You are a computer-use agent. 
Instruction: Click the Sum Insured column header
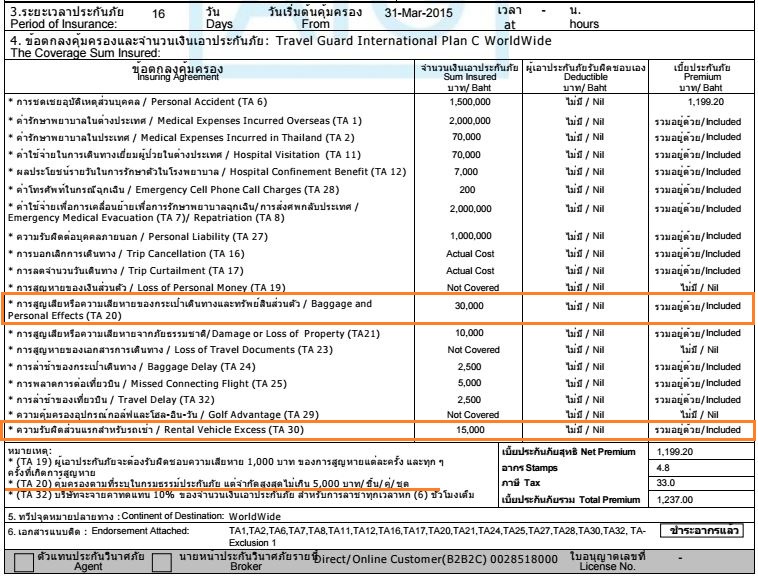pyautogui.click(x=469, y=77)
